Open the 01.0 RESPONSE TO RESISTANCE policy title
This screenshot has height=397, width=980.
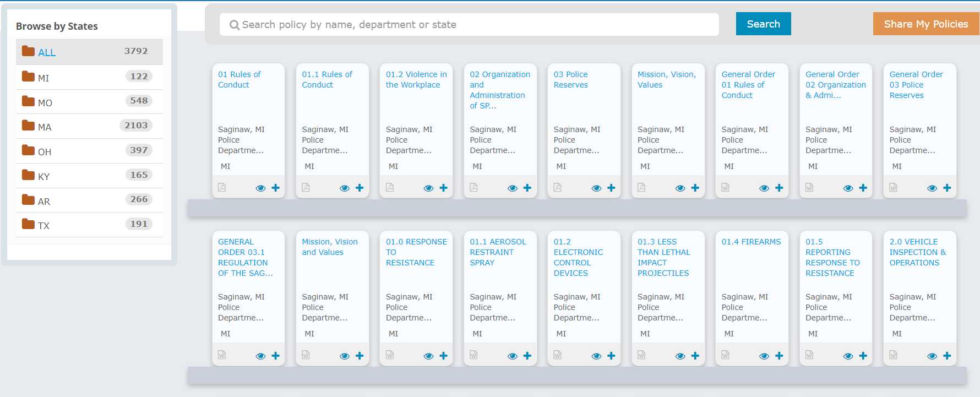[x=416, y=252]
